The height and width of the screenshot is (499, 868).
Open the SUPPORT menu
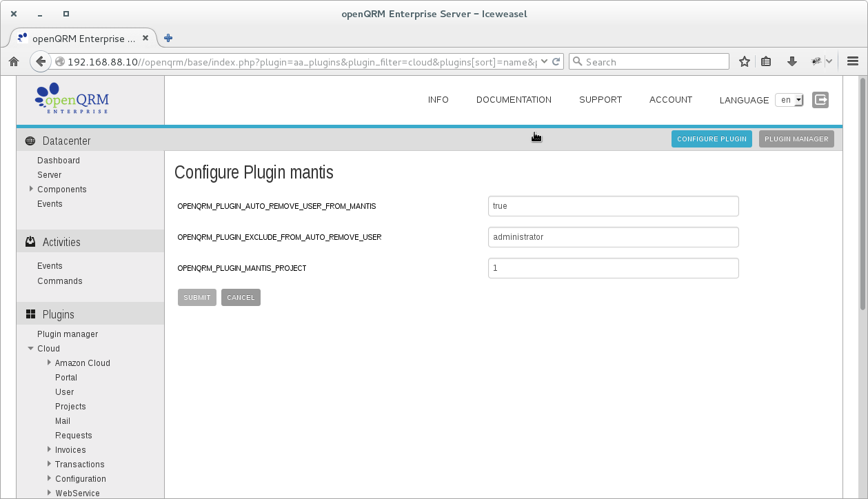(600, 100)
